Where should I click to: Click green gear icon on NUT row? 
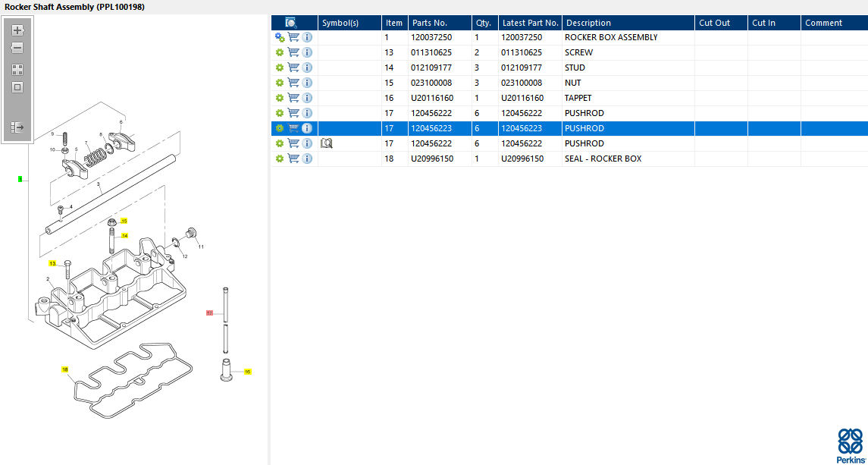(x=280, y=83)
